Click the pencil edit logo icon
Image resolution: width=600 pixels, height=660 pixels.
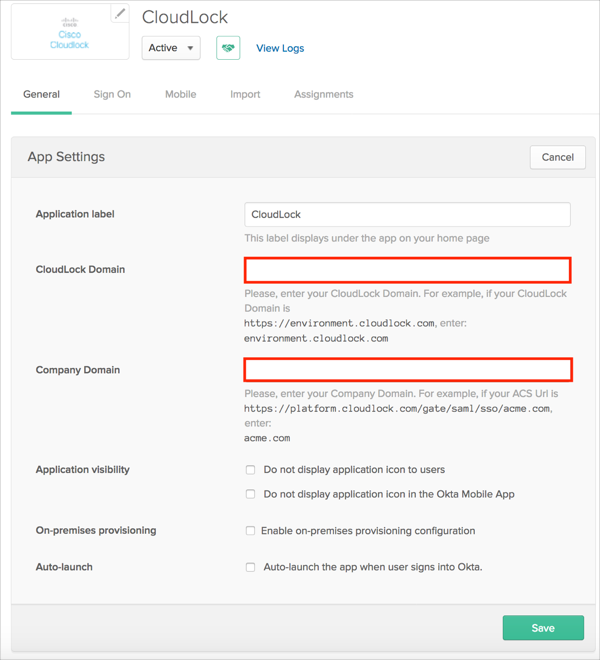point(121,14)
